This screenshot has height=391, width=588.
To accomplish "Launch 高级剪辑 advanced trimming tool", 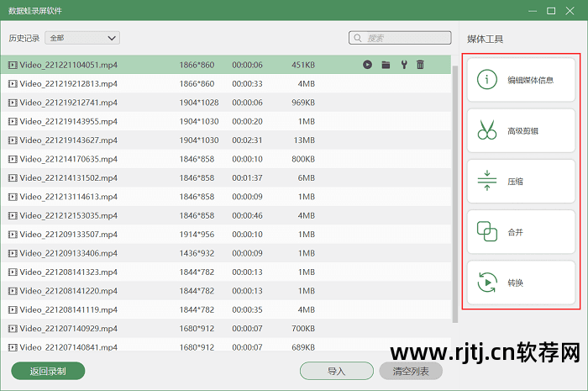I will tap(521, 130).
